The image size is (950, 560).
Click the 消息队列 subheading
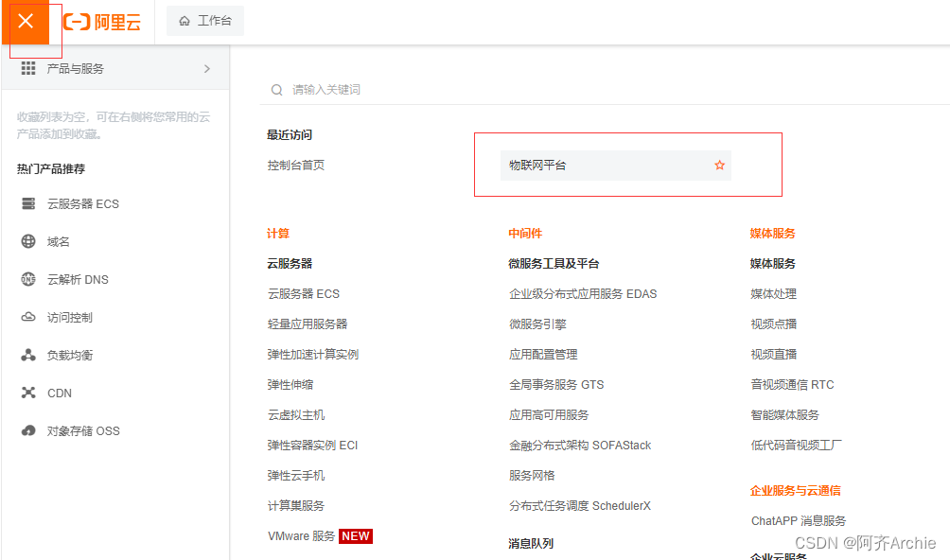pyautogui.click(x=531, y=543)
